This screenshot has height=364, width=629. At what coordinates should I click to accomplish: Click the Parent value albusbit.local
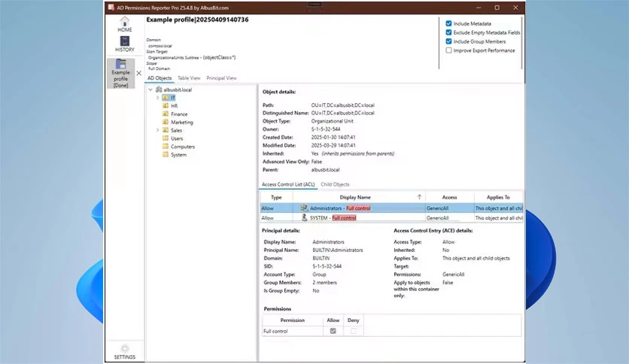click(x=325, y=170)
